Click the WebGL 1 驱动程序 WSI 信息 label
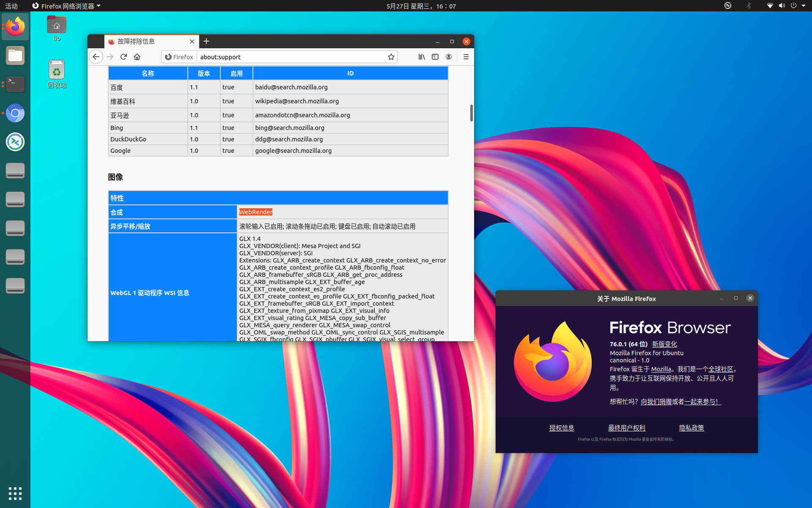 pyautogui.click(x=150, y=293)
